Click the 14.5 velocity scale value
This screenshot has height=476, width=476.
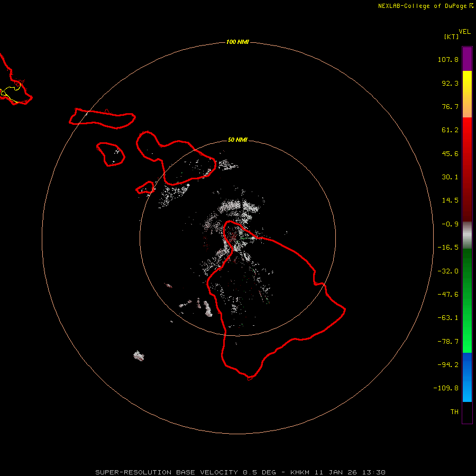click(450, 200)
